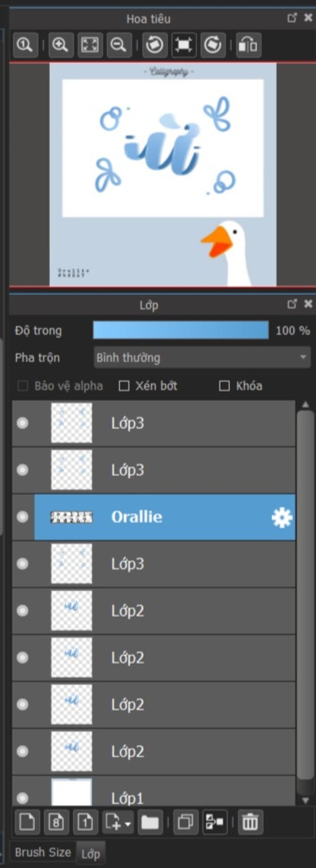This screenshot has width=316, height=868.
Task: Click the zoom out magnifier icon
Action: 119,45
